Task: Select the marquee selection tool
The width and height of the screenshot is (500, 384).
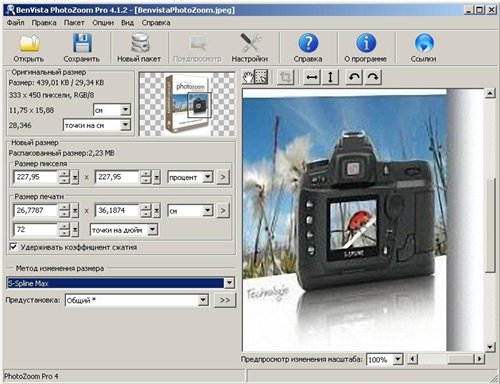Action: click(x=261, y=77)
